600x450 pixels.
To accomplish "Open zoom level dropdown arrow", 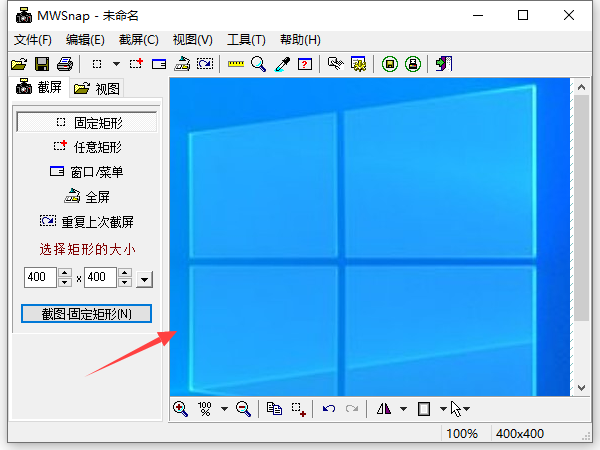I will pos(224,409).
